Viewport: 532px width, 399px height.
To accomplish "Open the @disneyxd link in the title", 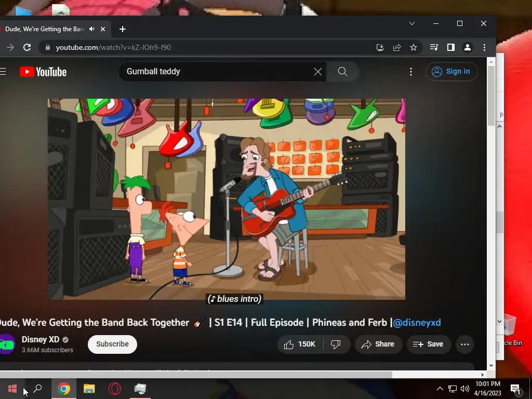I will pos(417,323).
